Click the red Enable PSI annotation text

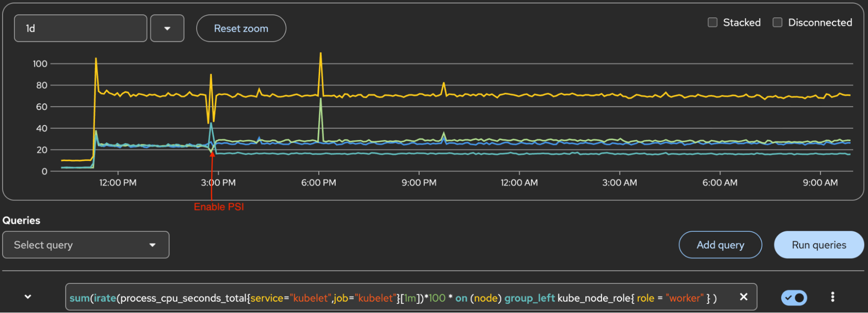coord(219,207)
